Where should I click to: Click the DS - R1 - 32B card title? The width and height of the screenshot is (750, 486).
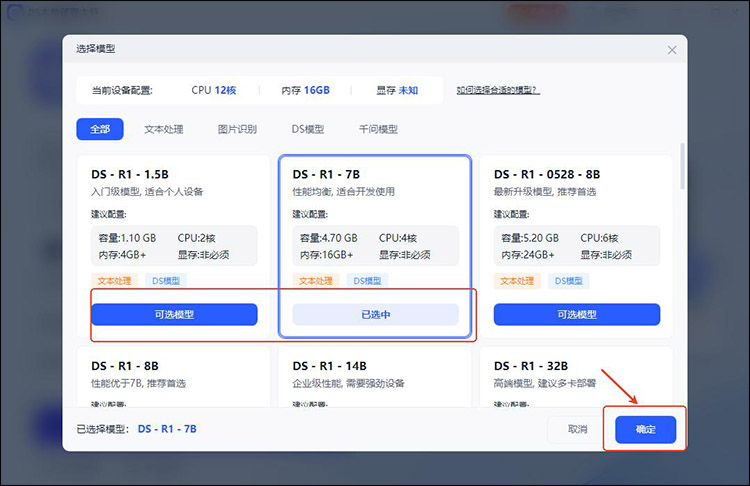point(531,366)
